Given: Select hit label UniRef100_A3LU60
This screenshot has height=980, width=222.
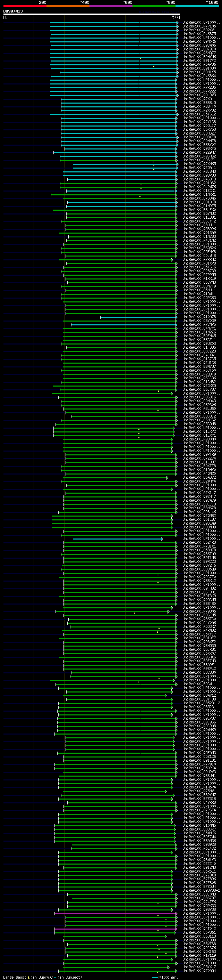Looking at the screenshot, I should 199,408.
